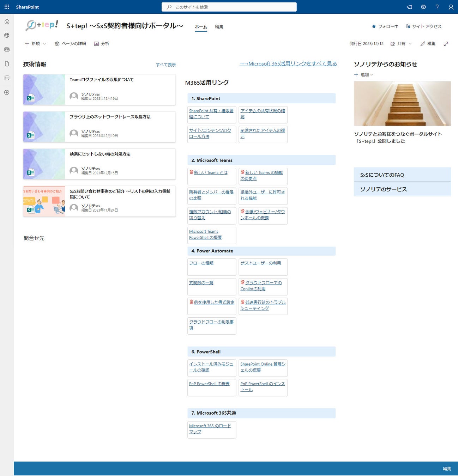458x476 pixels.
Task: Open SharePoint 共有・権限管理について link
Action: (211, 114)
